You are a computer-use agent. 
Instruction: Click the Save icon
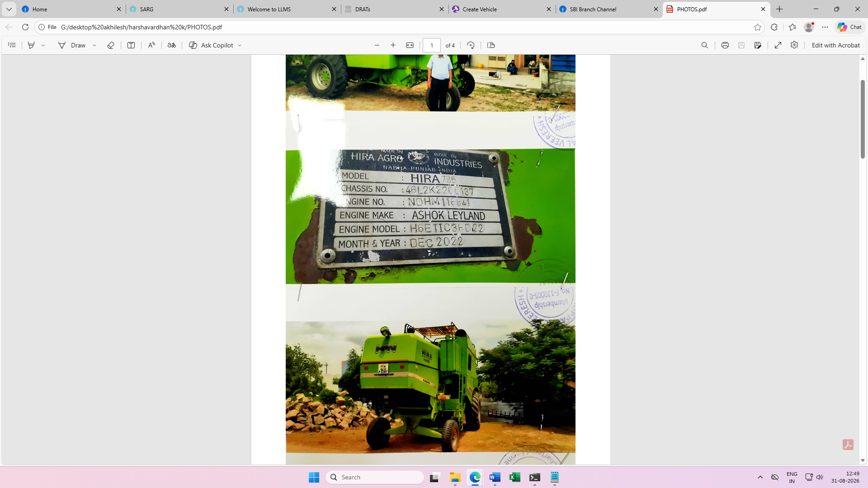coord(741,45)
